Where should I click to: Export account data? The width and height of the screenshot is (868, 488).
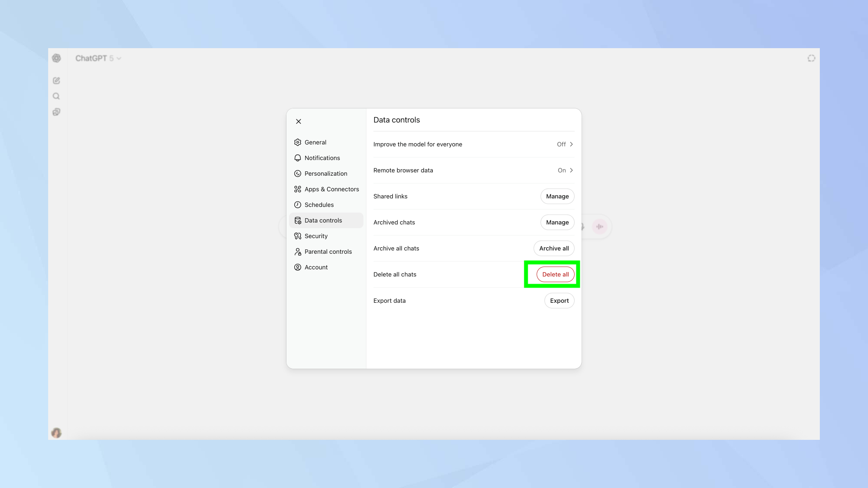559,301
